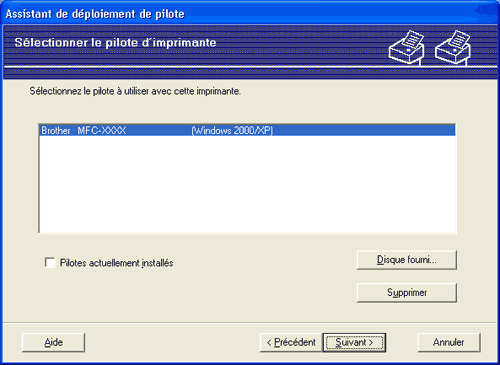Click the Sélectionner le pilote d'imprimante heading
500x365 pixels.
115,43
